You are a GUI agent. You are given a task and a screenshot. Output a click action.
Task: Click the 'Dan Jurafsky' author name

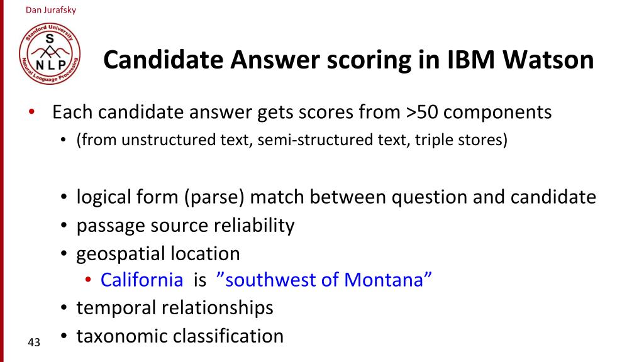click(51, 10)
